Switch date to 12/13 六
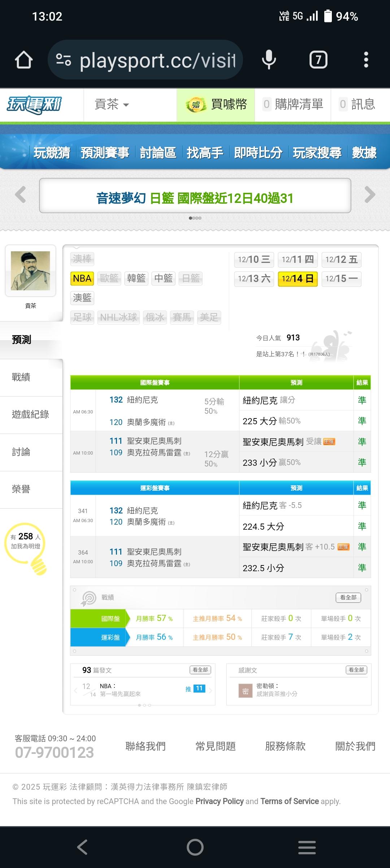This screenshot has width=390, height=868. 254,279
